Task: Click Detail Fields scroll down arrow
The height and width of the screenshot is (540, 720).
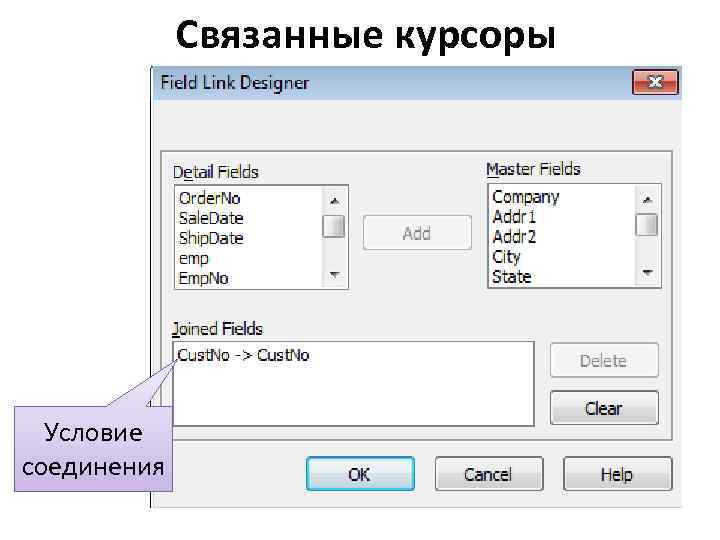Action: (335, 275)
